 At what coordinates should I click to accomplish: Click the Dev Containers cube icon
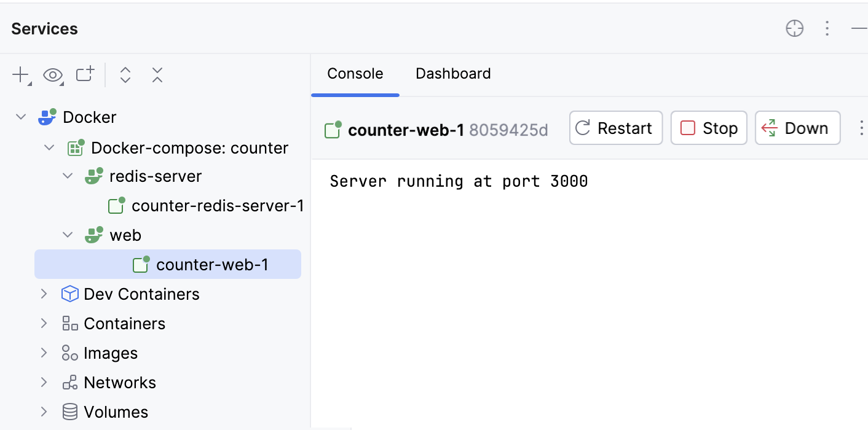point(70,294)
